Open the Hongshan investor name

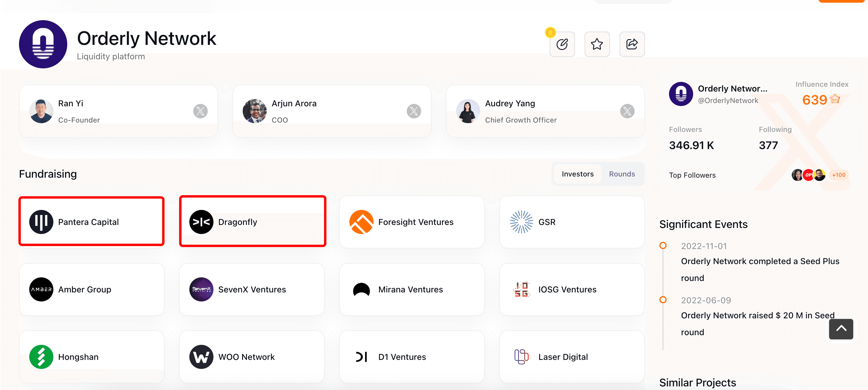pos(78,357)
